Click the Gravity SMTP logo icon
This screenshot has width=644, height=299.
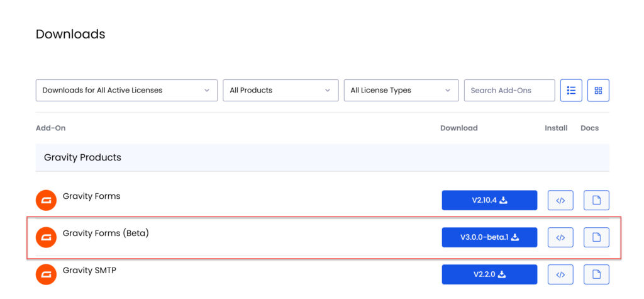coord(46,274)
